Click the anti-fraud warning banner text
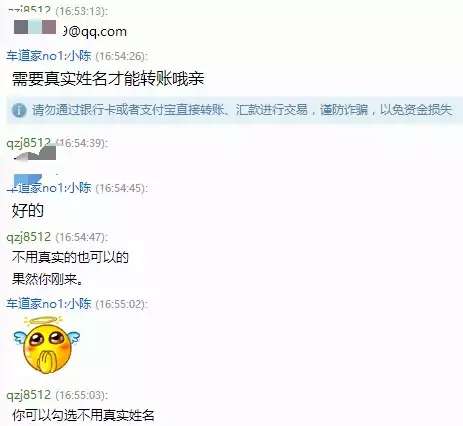Viewport: 463px width, 426px height. (x=242, y=110)
